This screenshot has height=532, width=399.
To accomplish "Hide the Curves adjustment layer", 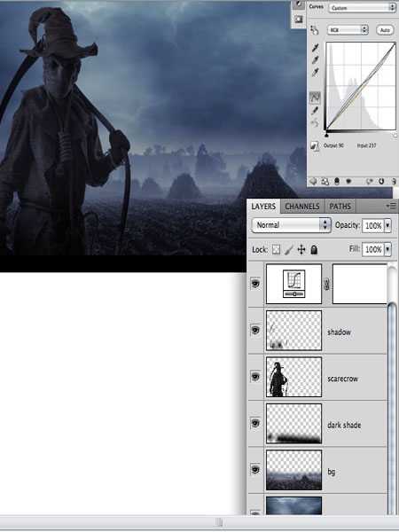I will 255,284.
